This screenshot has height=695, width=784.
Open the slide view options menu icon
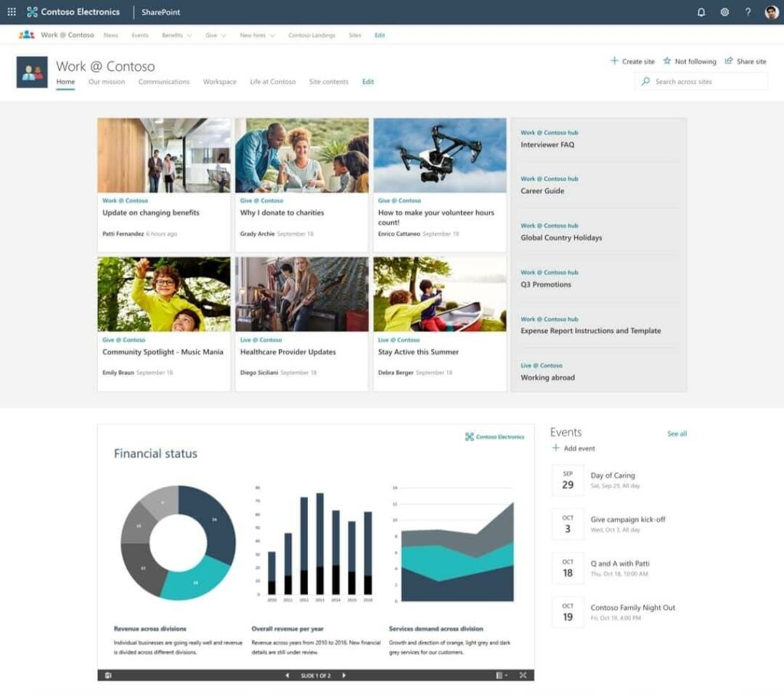(x=501, y=676)
